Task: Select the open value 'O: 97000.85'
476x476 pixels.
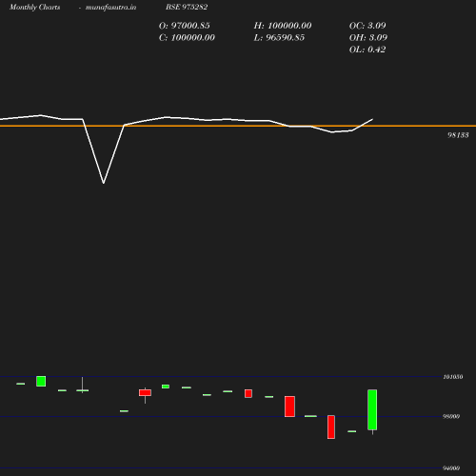Action: tap(185, 26)
